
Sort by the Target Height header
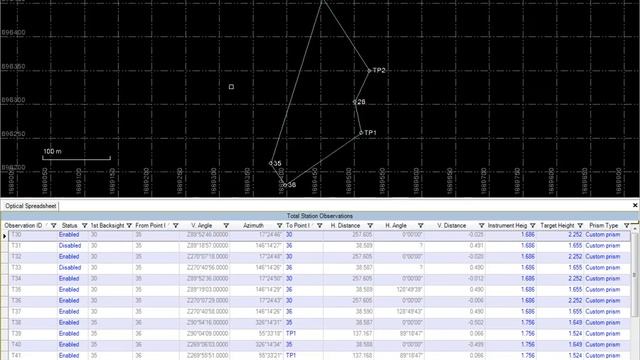tap(557, 226)
